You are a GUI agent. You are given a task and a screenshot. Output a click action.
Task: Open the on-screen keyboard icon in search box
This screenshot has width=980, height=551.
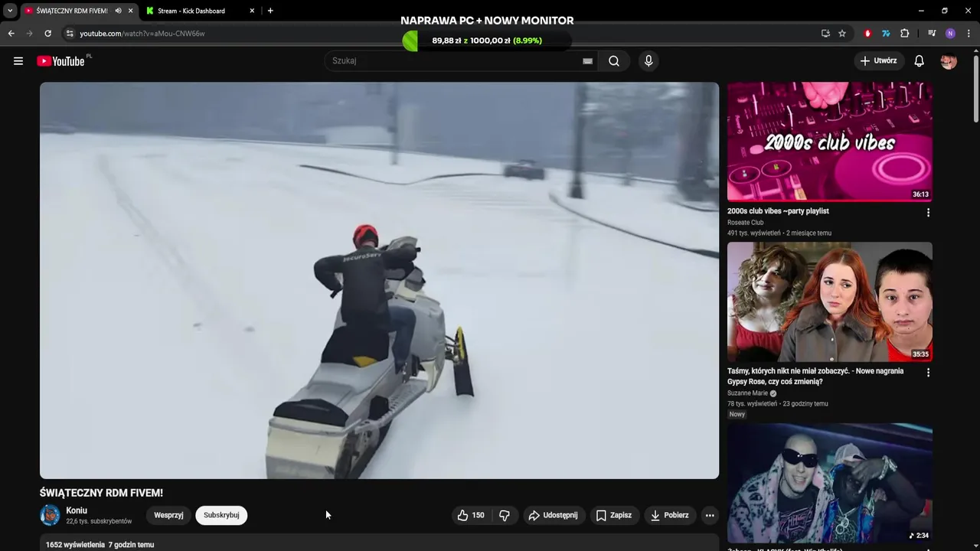(587, 61)
